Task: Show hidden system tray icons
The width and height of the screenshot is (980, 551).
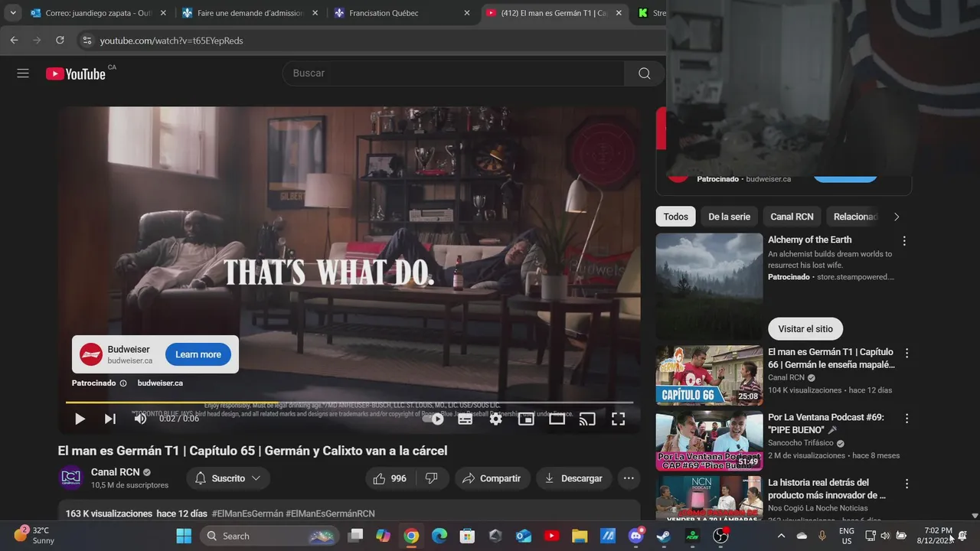Action: click(x=781, y=536)
